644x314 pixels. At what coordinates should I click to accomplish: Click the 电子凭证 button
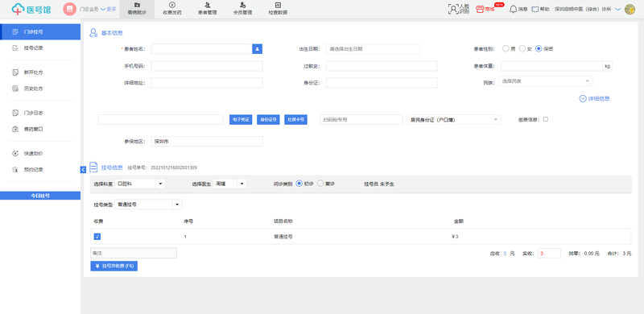tap(241, 120)
